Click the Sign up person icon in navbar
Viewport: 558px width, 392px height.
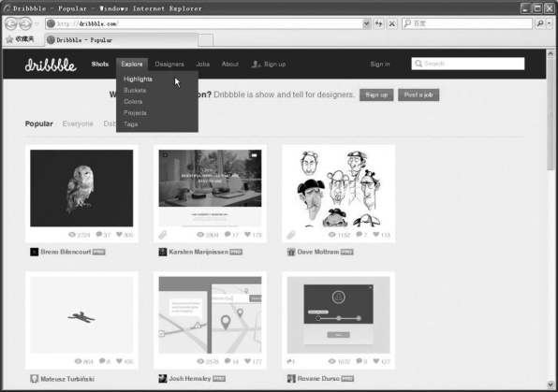click(x=256, y=64)
